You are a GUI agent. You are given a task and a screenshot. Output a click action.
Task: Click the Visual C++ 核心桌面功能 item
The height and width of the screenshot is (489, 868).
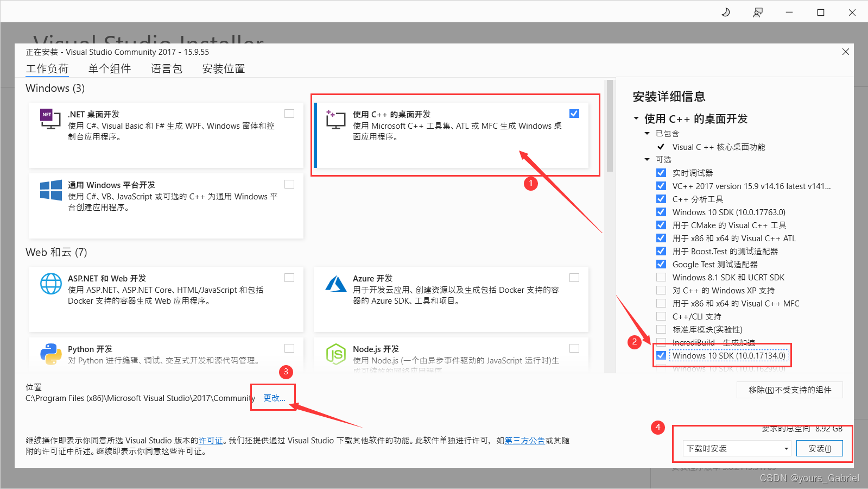(719, 147)
